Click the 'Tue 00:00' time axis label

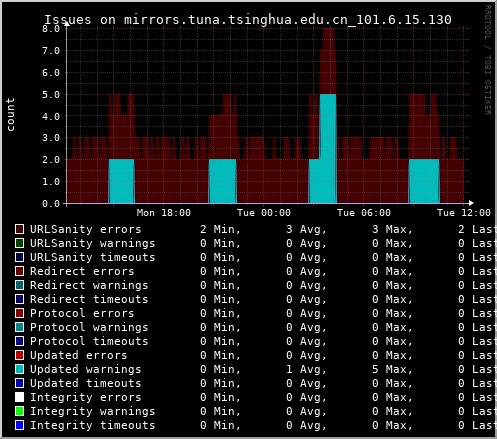click(x=264, y=213)
